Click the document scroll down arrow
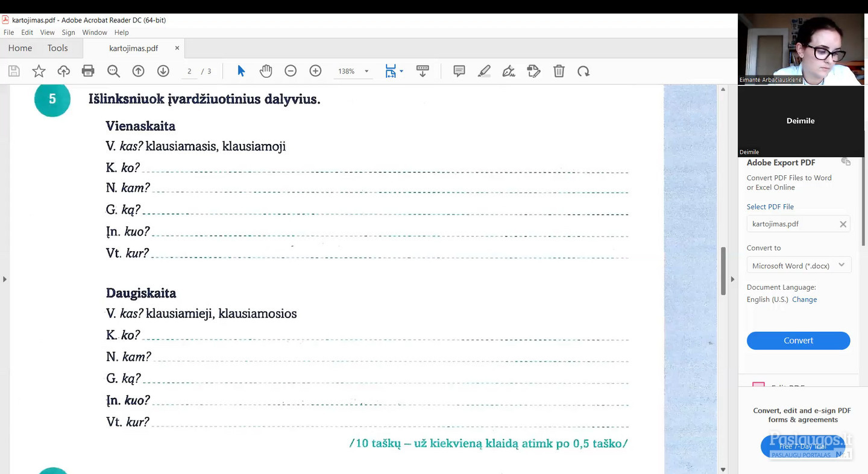This screenshot has height=474, width=868. click(723, 469)
